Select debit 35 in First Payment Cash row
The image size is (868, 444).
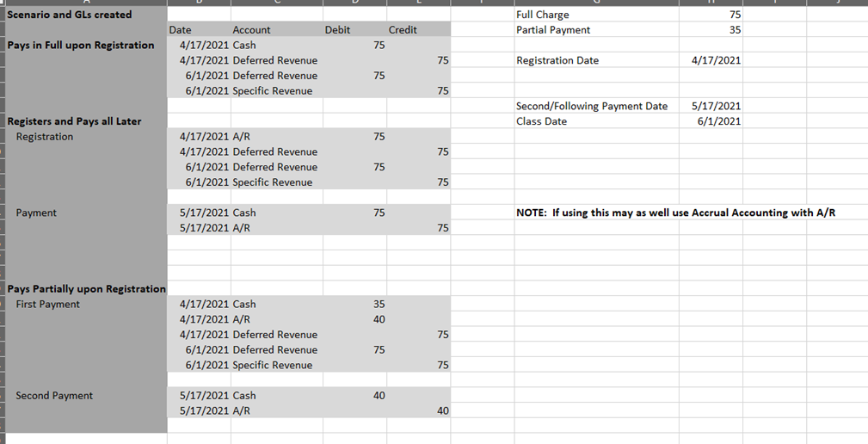click(x=354, y=304)
